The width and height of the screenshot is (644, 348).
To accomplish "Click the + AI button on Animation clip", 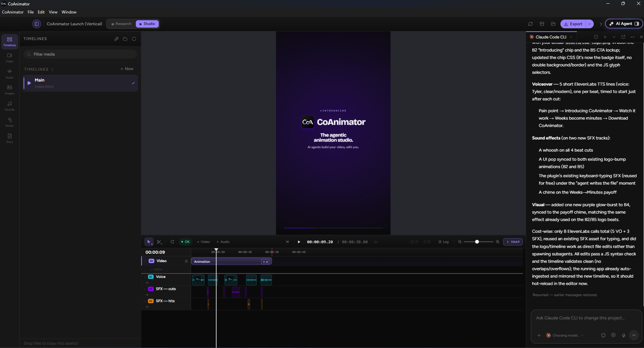I will pyautogui.click(x=266, y=261).
